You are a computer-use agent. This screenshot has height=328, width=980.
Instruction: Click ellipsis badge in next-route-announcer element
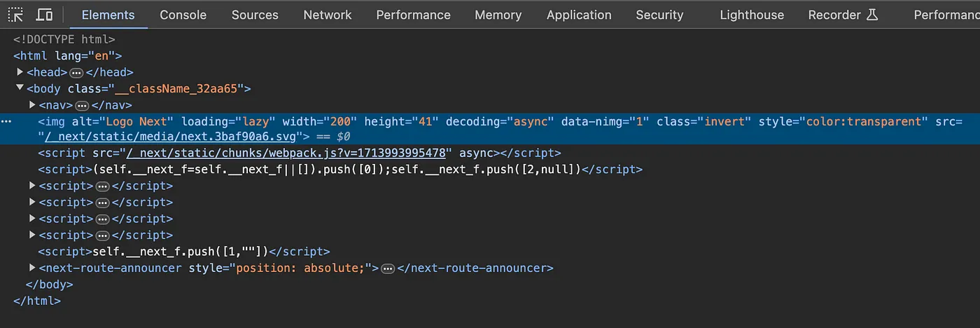[388, 268]
